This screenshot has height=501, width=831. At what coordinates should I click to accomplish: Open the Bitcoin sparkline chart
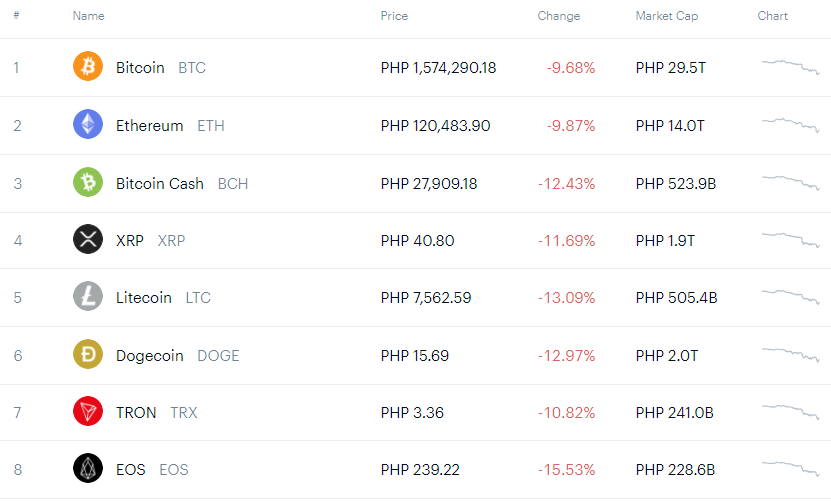791,67
